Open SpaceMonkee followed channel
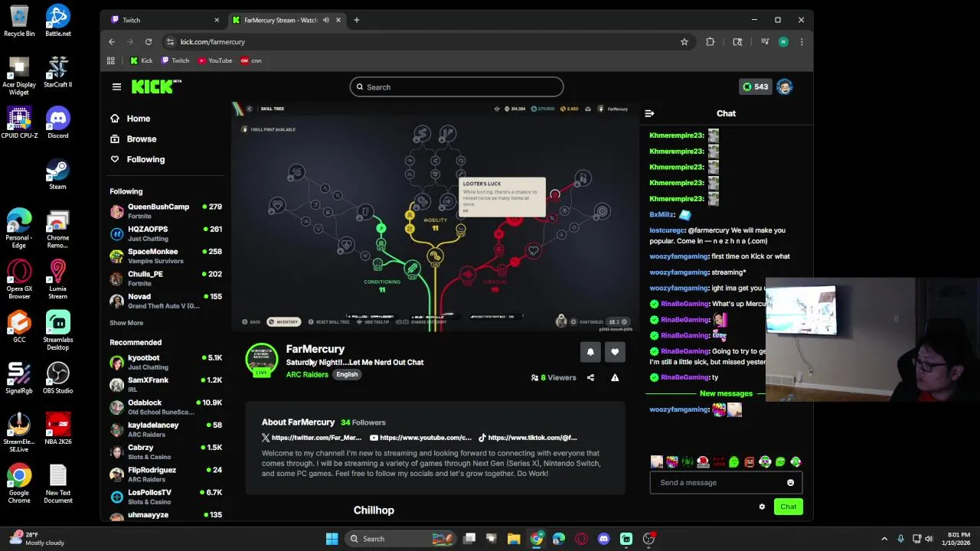 tap(165, 256)
